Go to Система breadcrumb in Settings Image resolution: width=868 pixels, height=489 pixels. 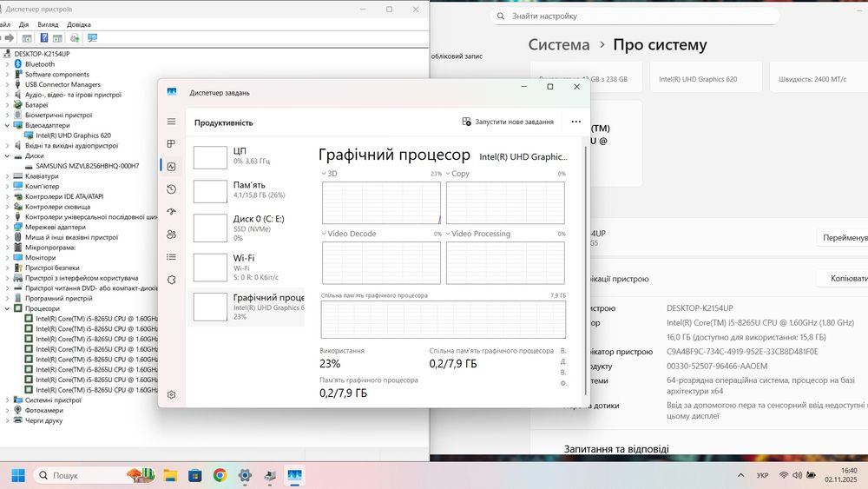[x=558, y=45]
